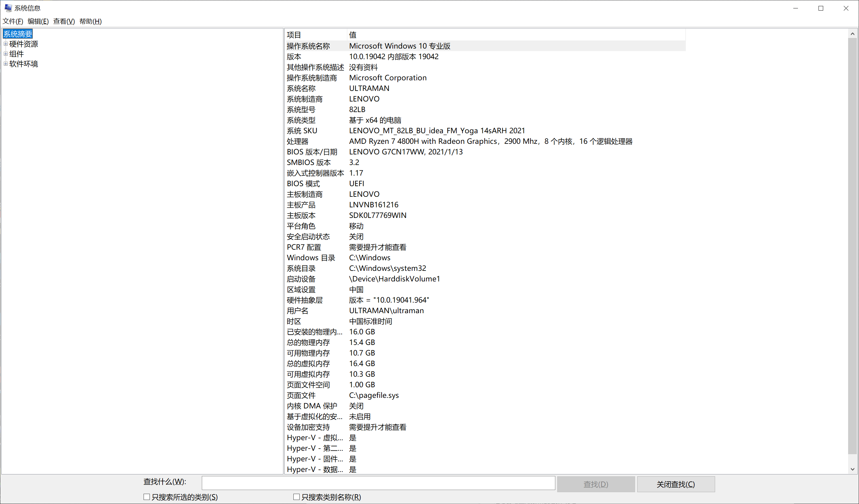Image resolution: width=859 pixels, height=504 pixels.
Task: Open the 文件(F) menu
Action: tap(13, 21)
